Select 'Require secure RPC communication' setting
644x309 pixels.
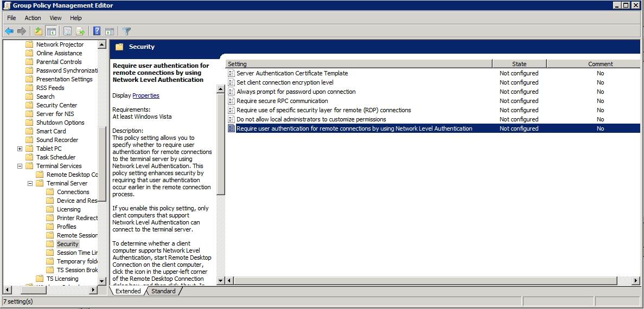[x=282, y=101]
